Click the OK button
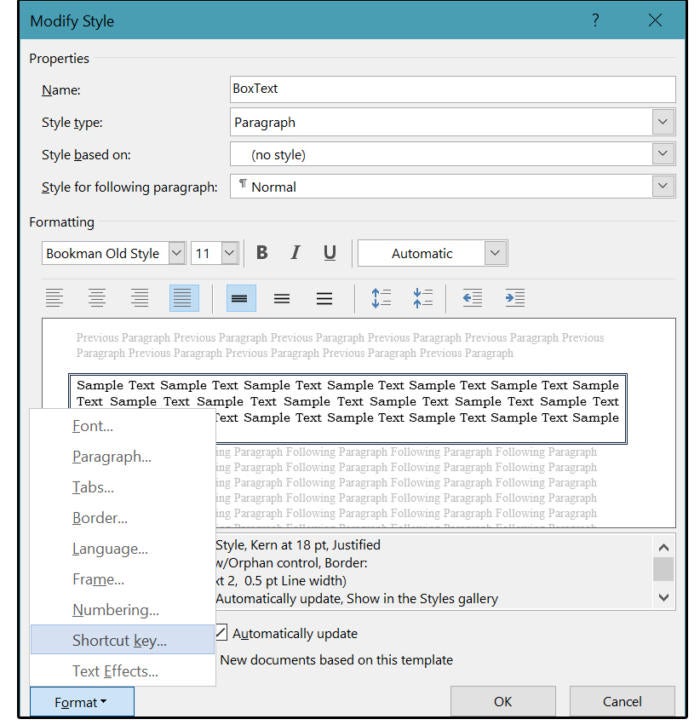 pyautogui.click(x=503, y=701)
